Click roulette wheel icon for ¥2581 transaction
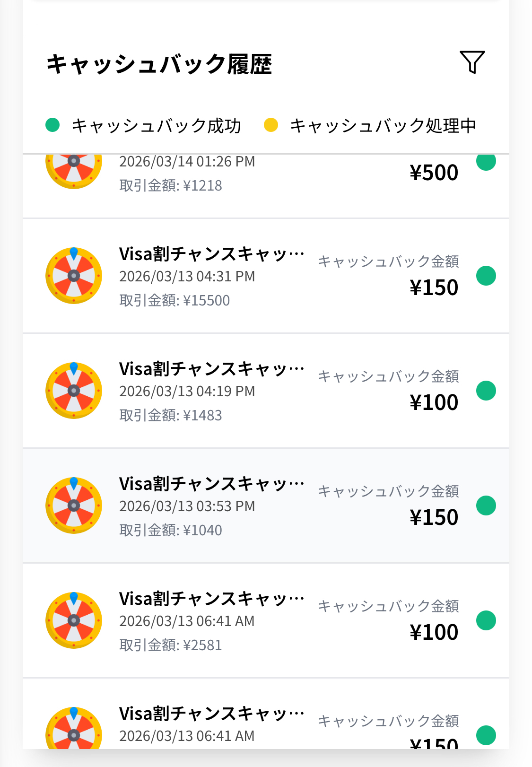 (x=74, y=620)
